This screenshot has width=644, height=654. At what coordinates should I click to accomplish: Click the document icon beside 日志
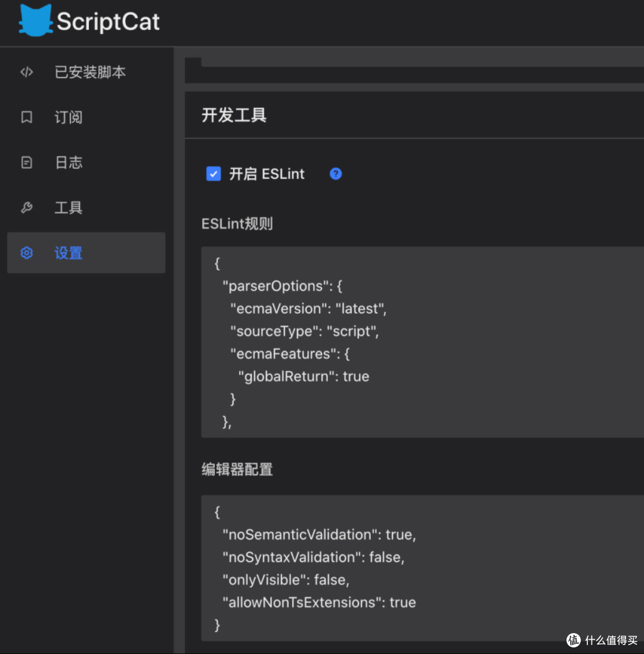(x=27, y=162)
